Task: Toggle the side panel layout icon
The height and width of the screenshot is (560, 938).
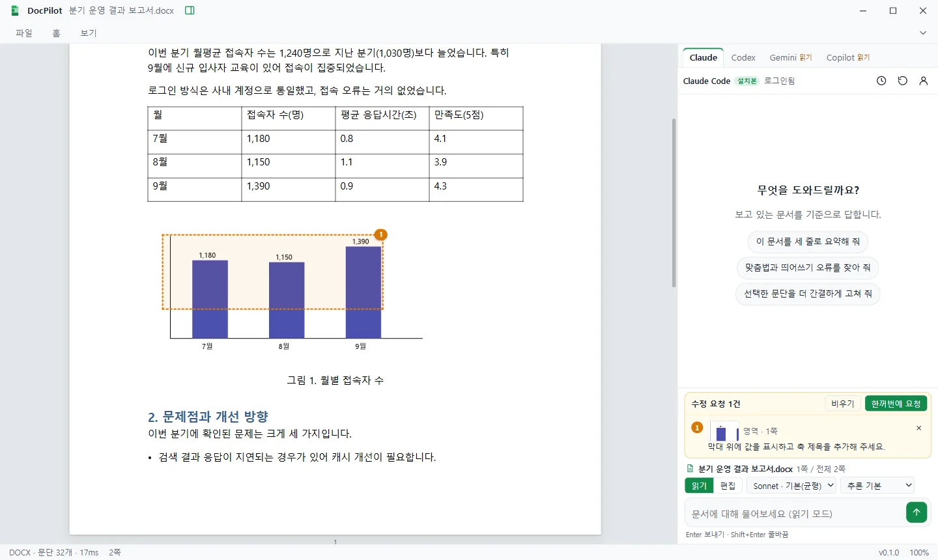Action: [190, 10]
